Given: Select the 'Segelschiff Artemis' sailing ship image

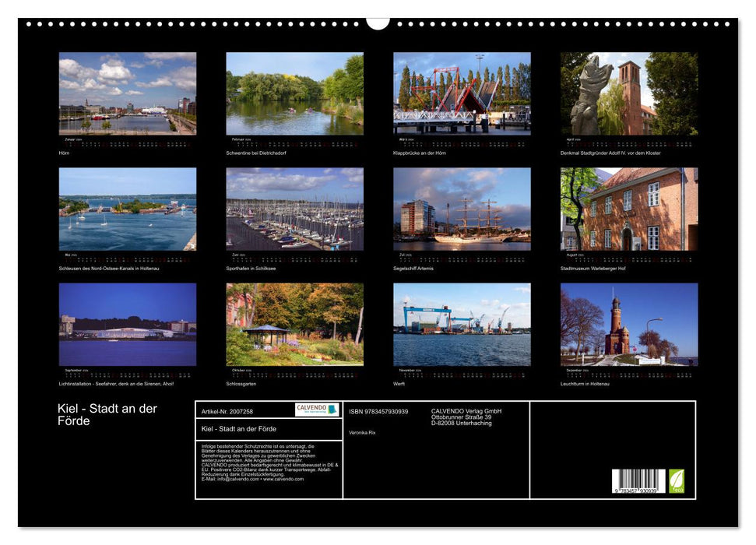Looking at the screenshot, I should [462, 210].
